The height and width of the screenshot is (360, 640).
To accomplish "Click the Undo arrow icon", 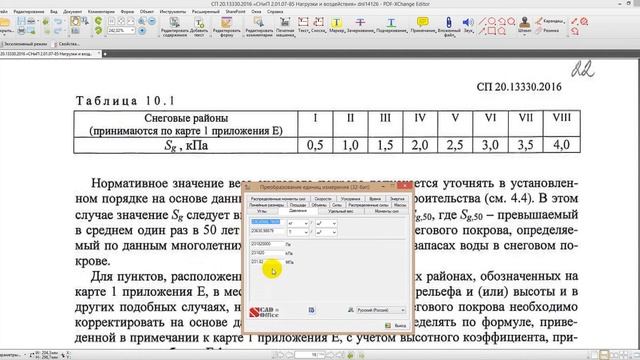I will pos(58,21).
